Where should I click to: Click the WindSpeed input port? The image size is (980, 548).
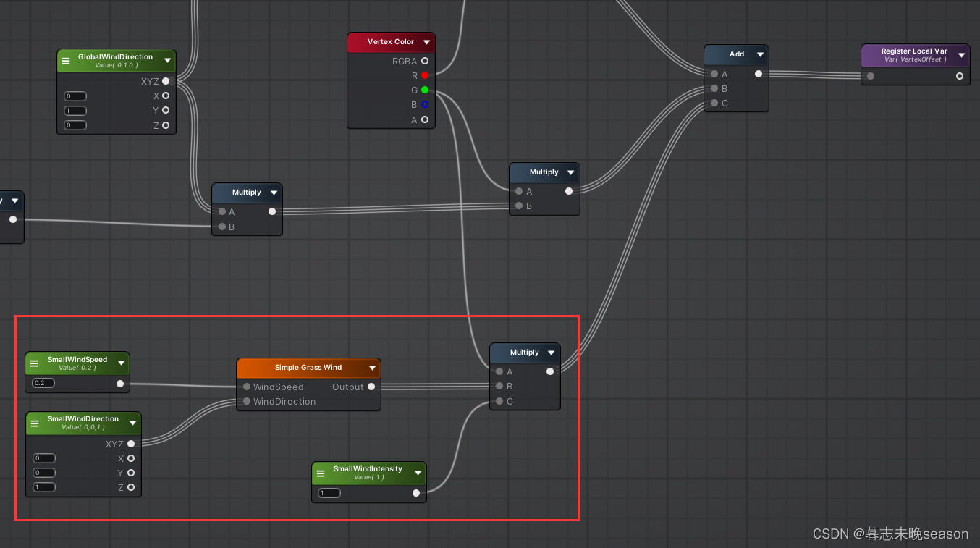[247, 387]
